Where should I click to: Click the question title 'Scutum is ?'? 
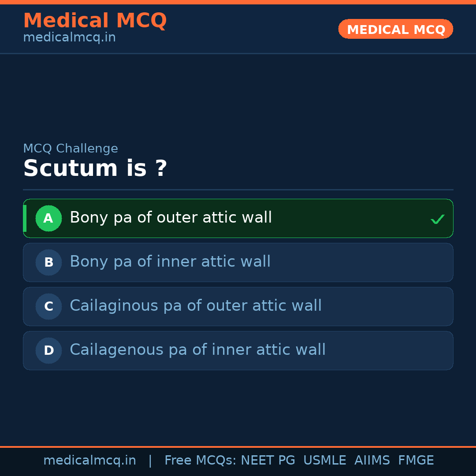[94, 168]
